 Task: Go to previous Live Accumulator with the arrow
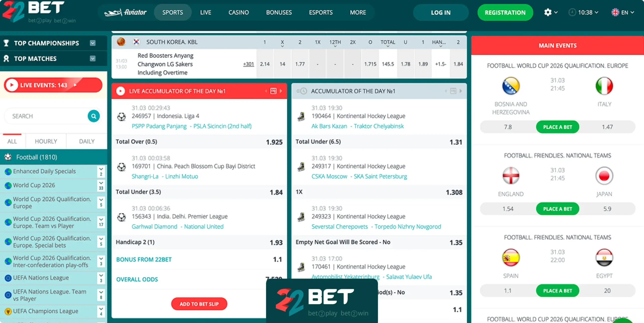266,91
